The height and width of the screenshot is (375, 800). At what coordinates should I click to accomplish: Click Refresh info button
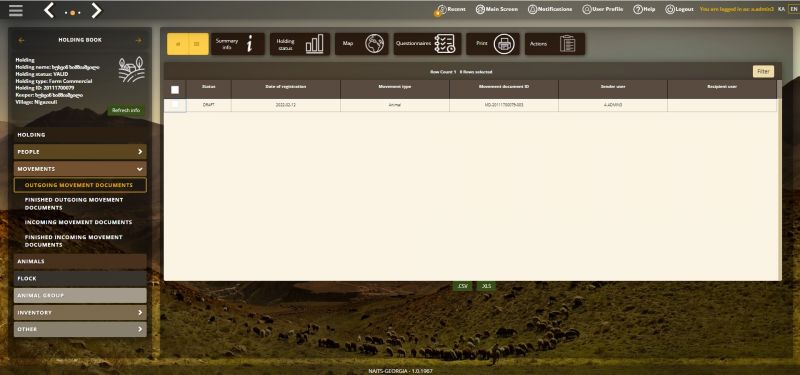[126, 110]
